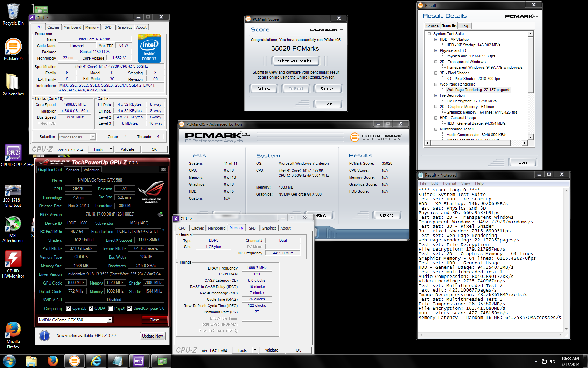
Task: Switch to the Notepad taskbar button
Action: pos(118,361)
